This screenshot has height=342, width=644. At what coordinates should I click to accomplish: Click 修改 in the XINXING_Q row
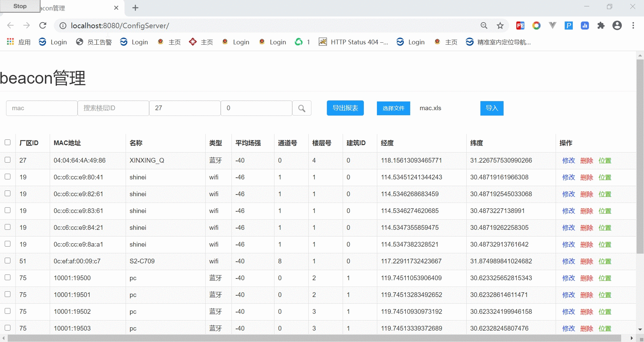pos(569,161)
